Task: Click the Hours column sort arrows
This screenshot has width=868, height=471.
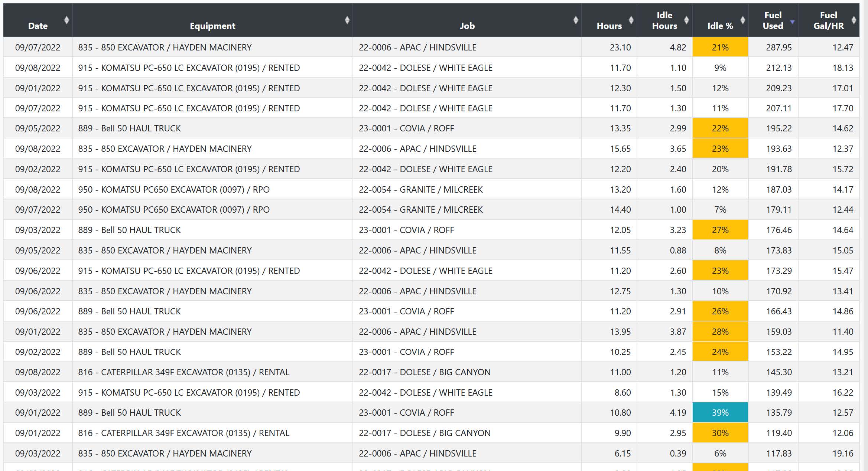Action: 631,20
